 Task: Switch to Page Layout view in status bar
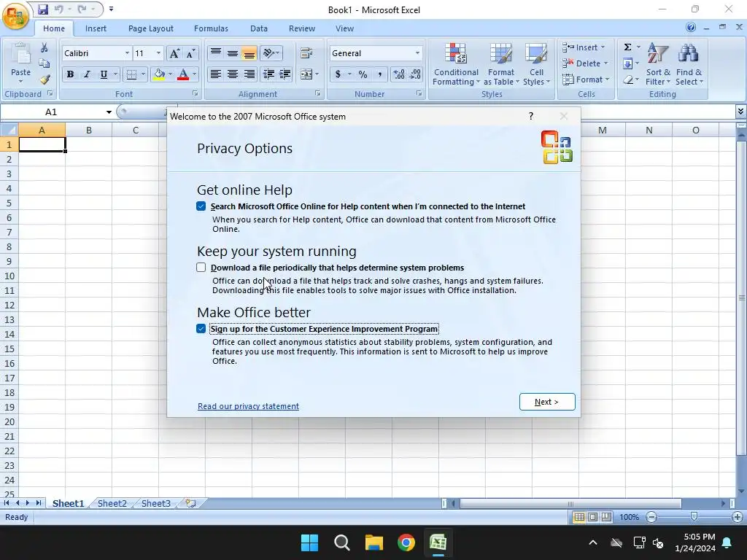click(x=592, y=517)
